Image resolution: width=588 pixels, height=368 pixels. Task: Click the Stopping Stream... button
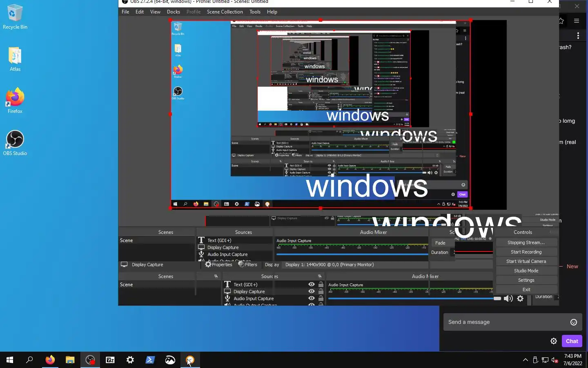click(526, 242)
